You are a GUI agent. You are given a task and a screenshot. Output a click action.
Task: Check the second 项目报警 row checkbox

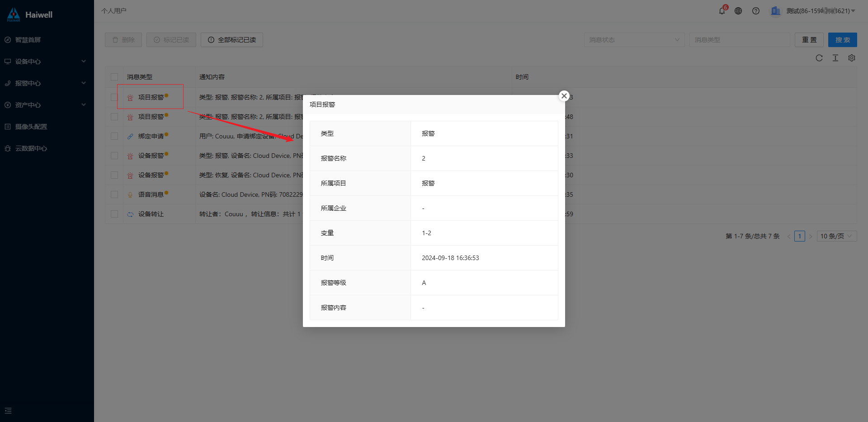(x=114, y=117)
